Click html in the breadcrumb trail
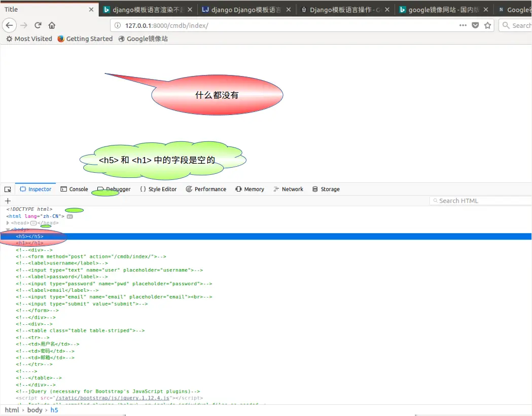 [x=12, y=410]
